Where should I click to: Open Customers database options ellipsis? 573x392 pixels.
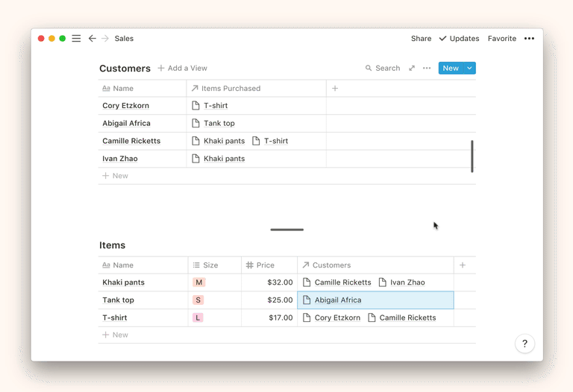427,69
